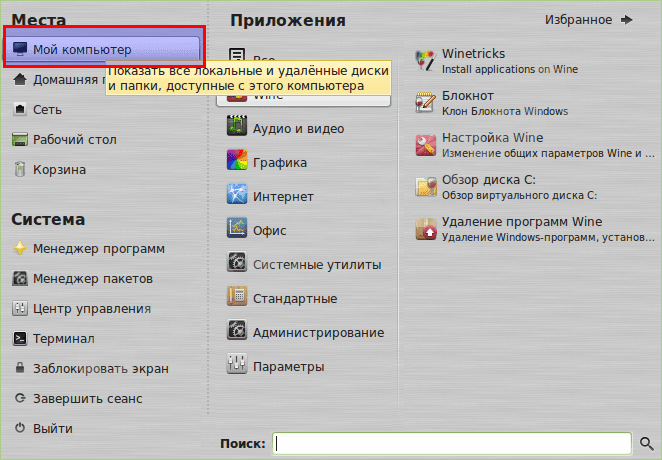The image size is (662, 460).
Task: Open Менеджер пакетов label
Action: click(93, 279)
